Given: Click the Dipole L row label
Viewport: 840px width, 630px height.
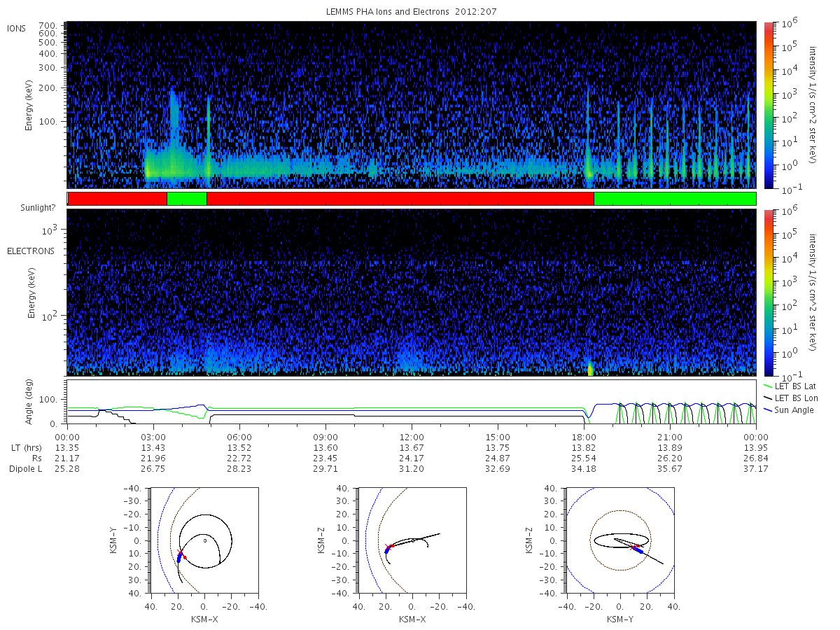Looking at the screenshot, I should pyautogui.click(x=25, y=468).
